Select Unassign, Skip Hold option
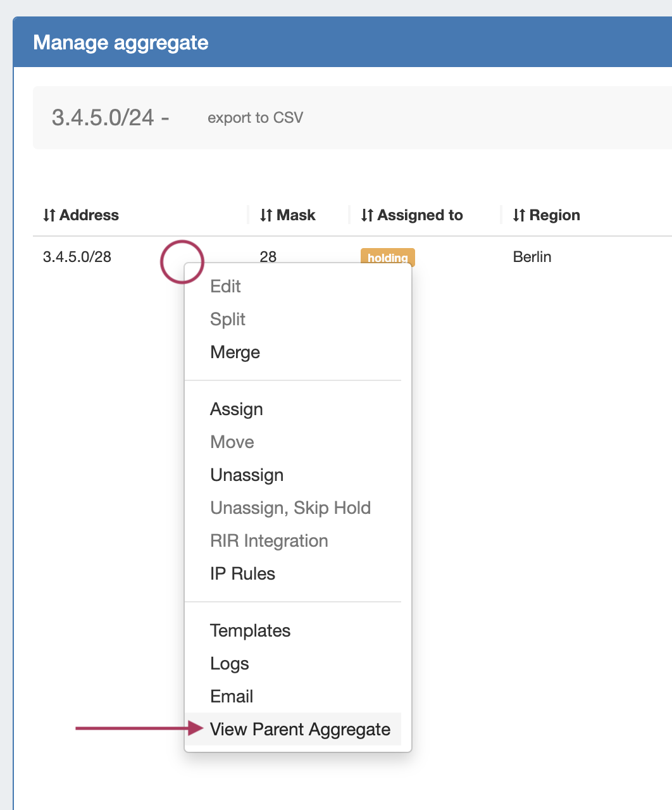Image resolution: width=672 pixels, height=810 pixels. [x=290, y=508]
